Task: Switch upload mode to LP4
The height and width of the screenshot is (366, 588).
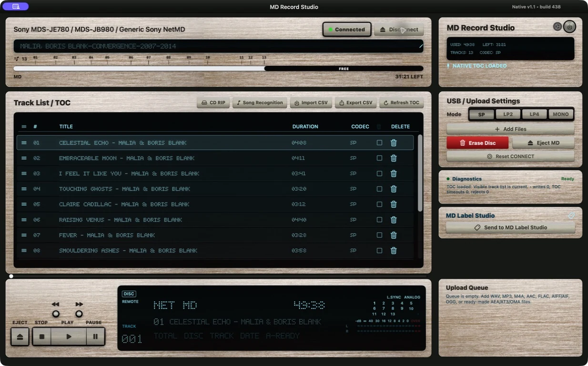Action: (534, 114)
